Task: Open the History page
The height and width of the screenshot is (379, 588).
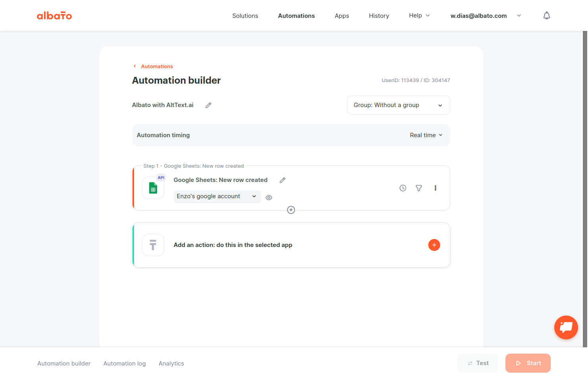Action: pyautogui.click(x=379, y=16)
